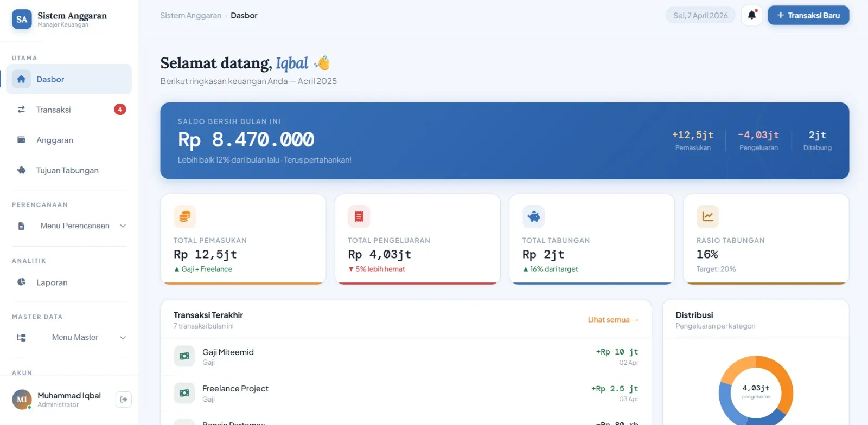Open the Total Tabungan card
The width and height of the screenshot is (868, 425).
click(592, 239)
